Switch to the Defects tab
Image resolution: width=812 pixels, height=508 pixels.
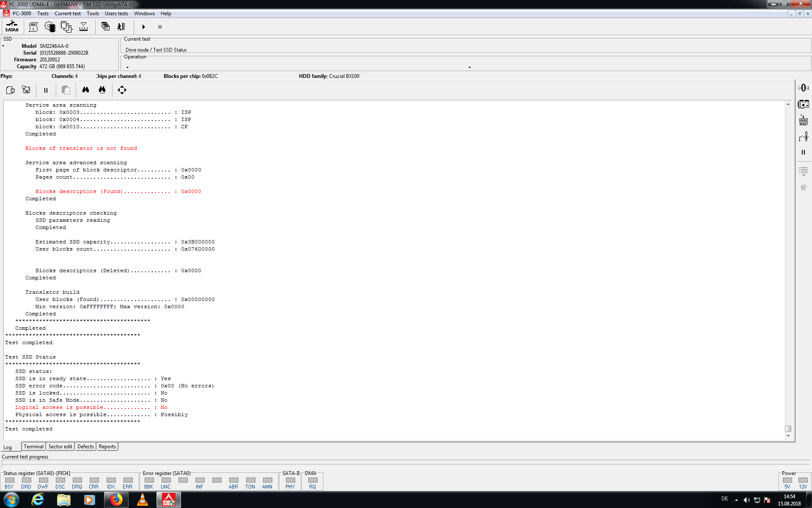point(85,447)
